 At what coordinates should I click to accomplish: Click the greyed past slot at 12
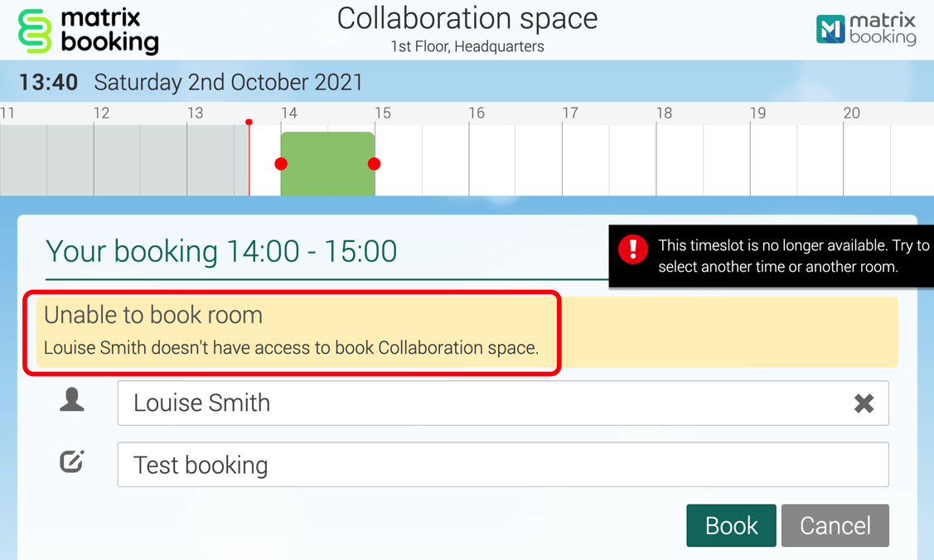(x=117, y=161)
